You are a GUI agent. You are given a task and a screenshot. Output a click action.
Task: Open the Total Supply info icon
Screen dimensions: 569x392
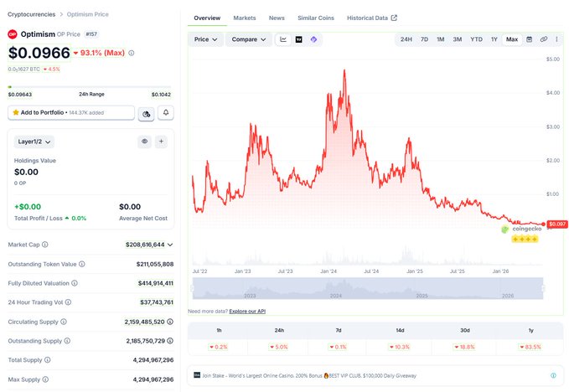tap(48, 359)
